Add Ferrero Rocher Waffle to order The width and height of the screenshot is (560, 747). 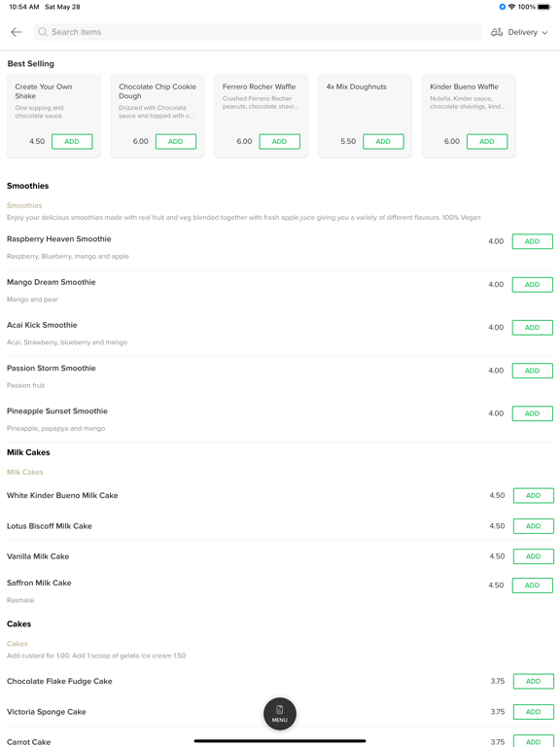tap(280, 141)
